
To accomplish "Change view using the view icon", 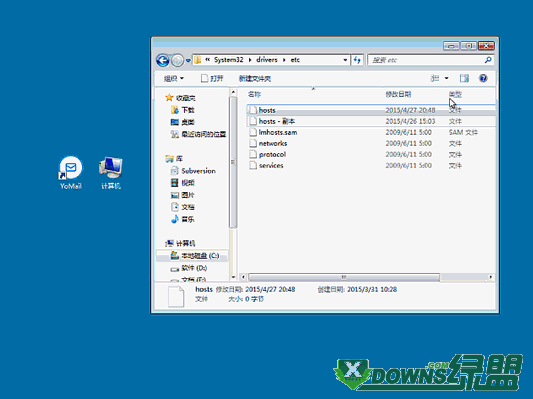I will [435, 79].
